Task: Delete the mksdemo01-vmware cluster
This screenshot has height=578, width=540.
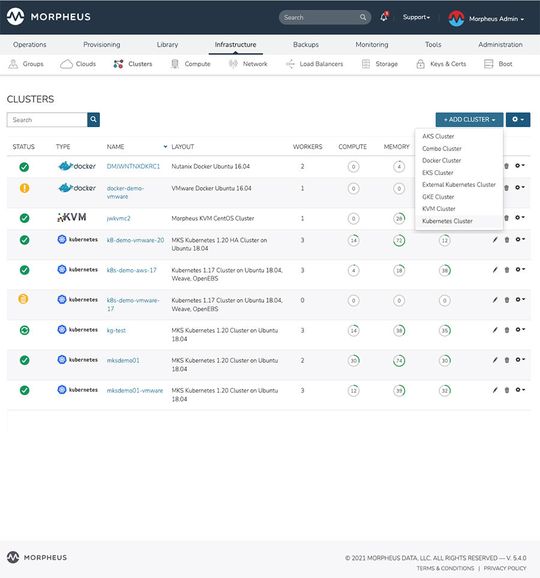Action: click(507, 390)
